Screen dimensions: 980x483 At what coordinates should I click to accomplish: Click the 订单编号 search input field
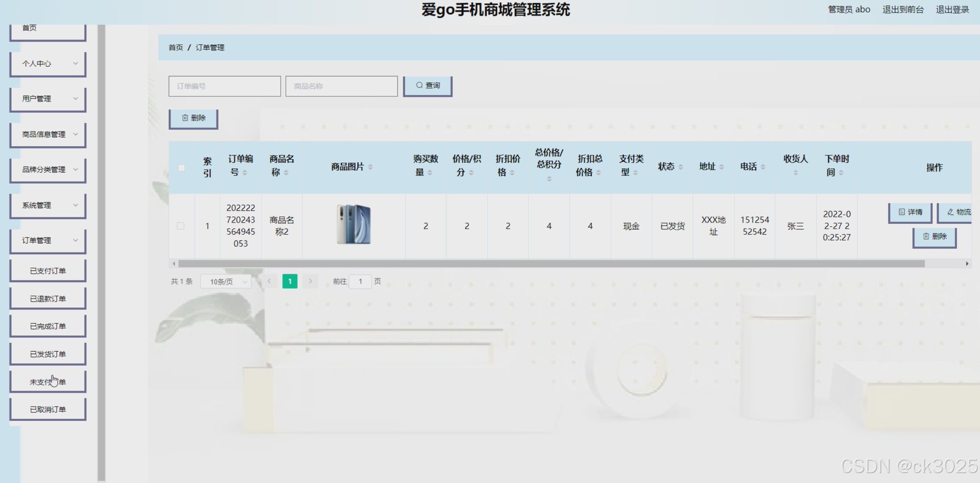pyautogui.click(x=224, y=86)
